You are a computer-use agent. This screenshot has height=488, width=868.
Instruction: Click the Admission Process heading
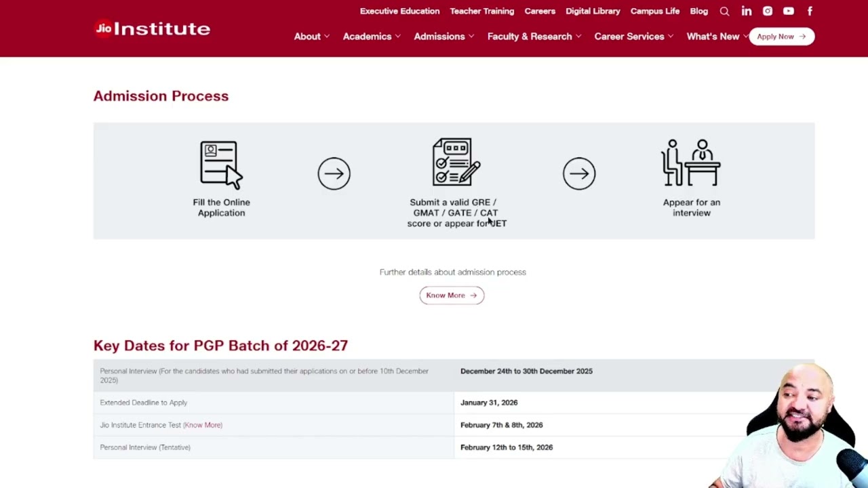161,96
